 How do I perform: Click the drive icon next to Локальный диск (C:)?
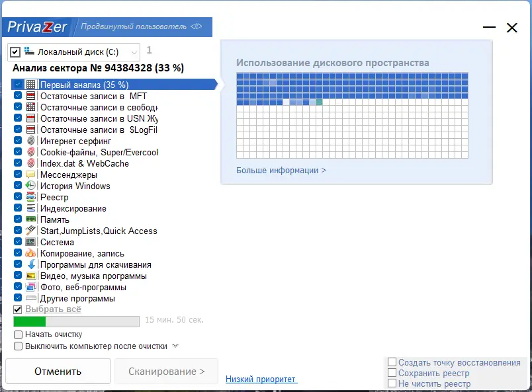coord(29,51)
